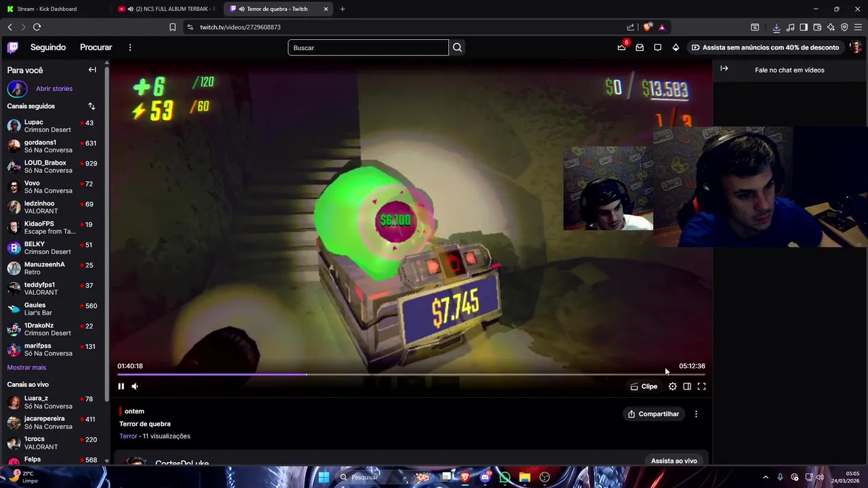
Task: Sort the followed channels list
Action: (x=92, y=106)
